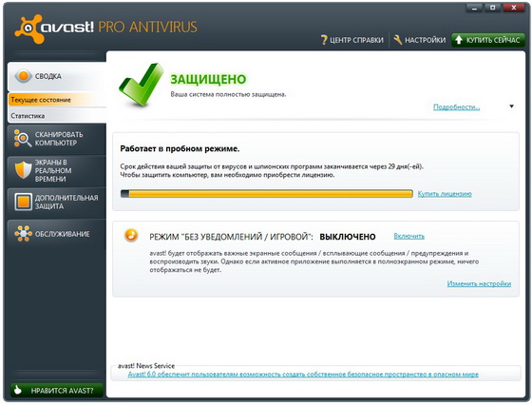Image resolution: width=532 pixels, height=405 pixels.
Task: Click the Включить link for silent mode
Action: (x=408, y=236)
